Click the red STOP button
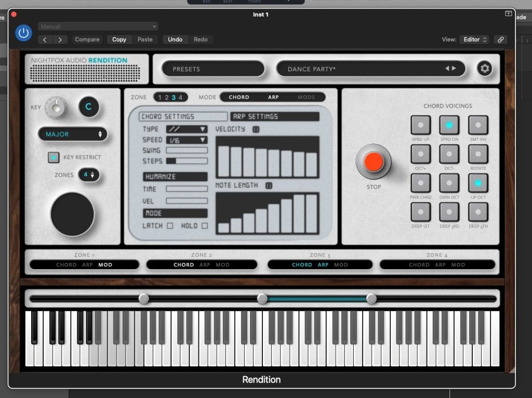Screen dimensions: 532x398 [374, 162]
